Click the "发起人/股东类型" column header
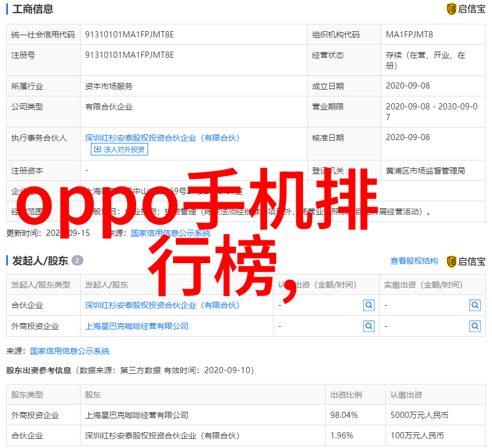 click(x=41, y=285)
